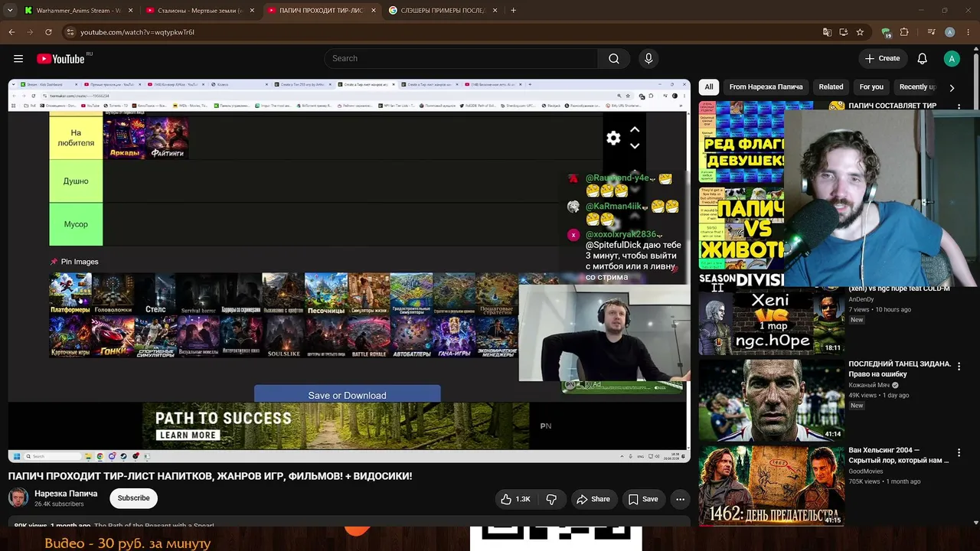Expand the Chrome tab search dropdown
Image resolution: width=980 pixels, height=551 pixels.
10,11
